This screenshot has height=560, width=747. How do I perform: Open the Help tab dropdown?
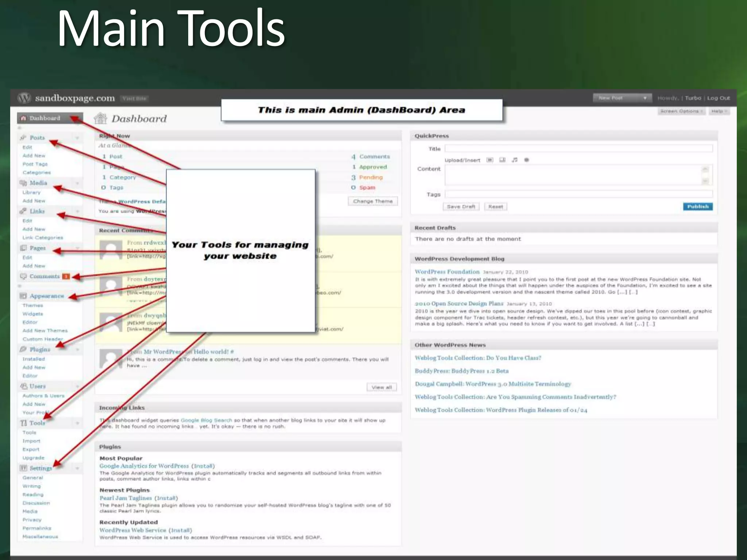719,111
